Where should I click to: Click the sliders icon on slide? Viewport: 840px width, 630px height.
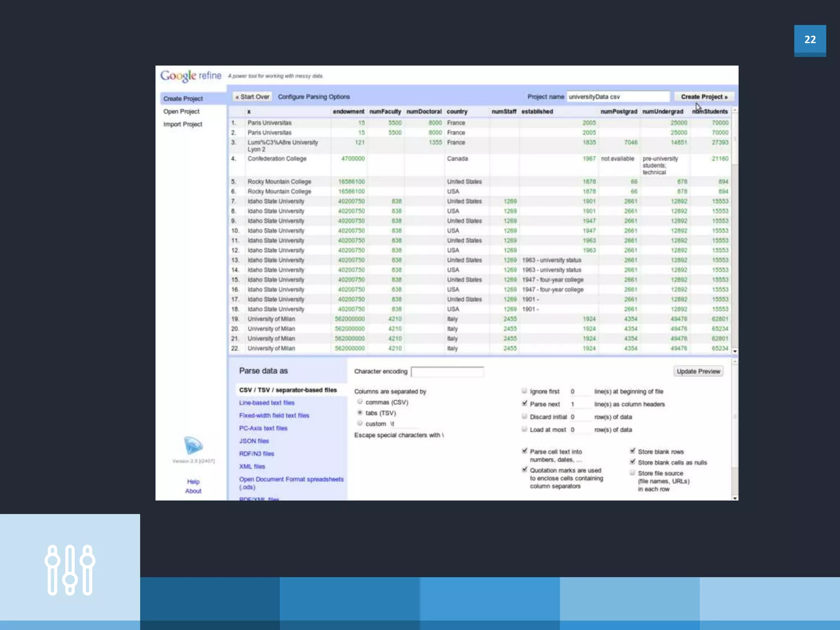pos(70,570)
